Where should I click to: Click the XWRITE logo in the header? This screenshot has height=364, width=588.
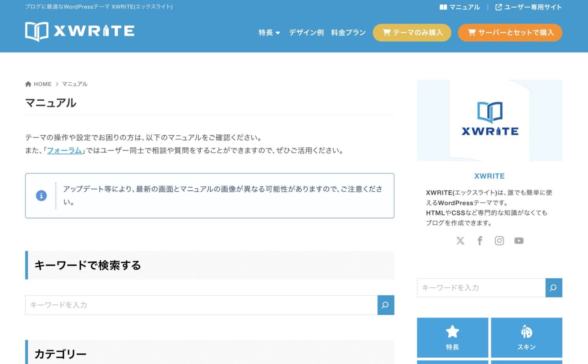coord(79,32)
